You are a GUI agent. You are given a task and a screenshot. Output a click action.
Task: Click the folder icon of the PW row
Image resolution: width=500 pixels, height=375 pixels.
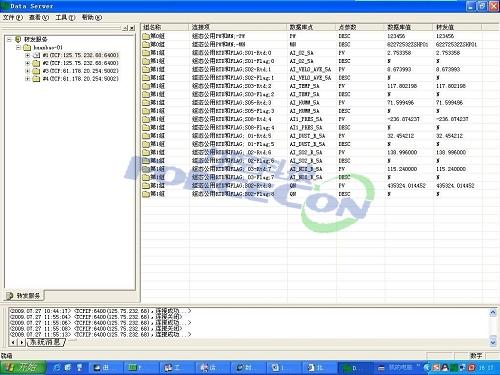146,36
